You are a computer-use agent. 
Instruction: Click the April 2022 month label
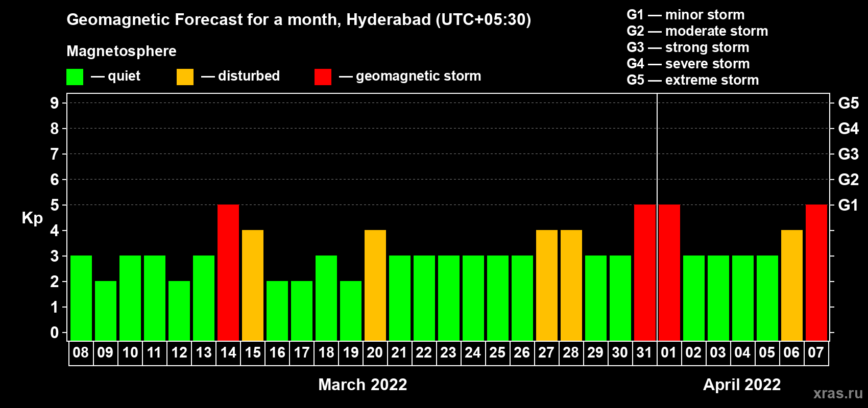tap(742, 384)
